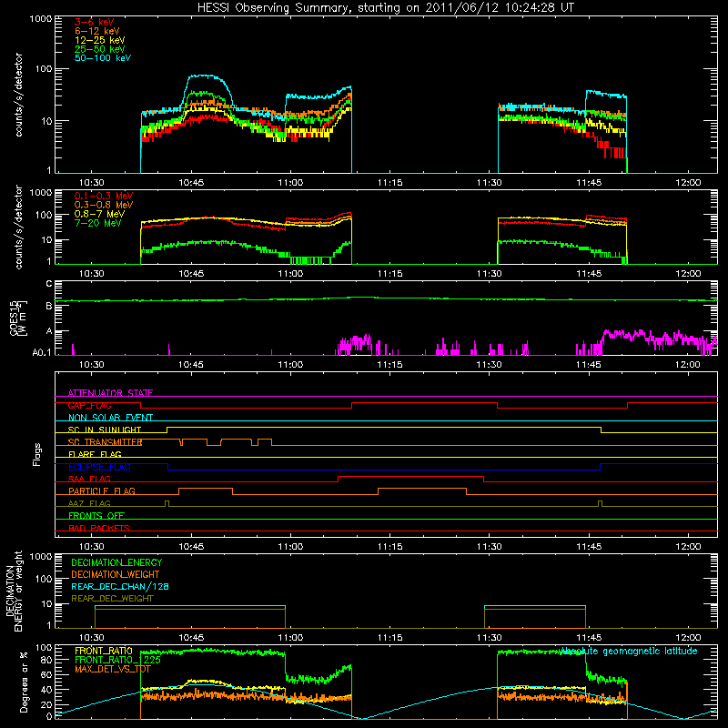
Task: Click the FRONT_RATIO_1225 legend label
Action: click(x=118, y=660)
